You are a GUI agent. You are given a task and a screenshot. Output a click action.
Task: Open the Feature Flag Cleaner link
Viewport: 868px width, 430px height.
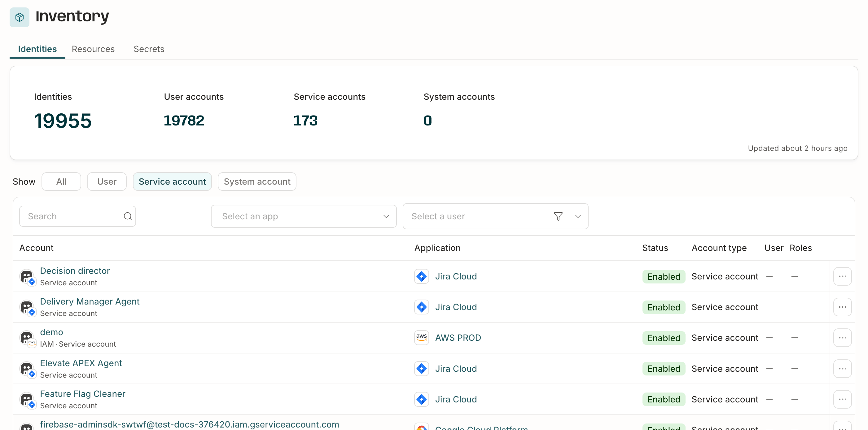point(82,394)
